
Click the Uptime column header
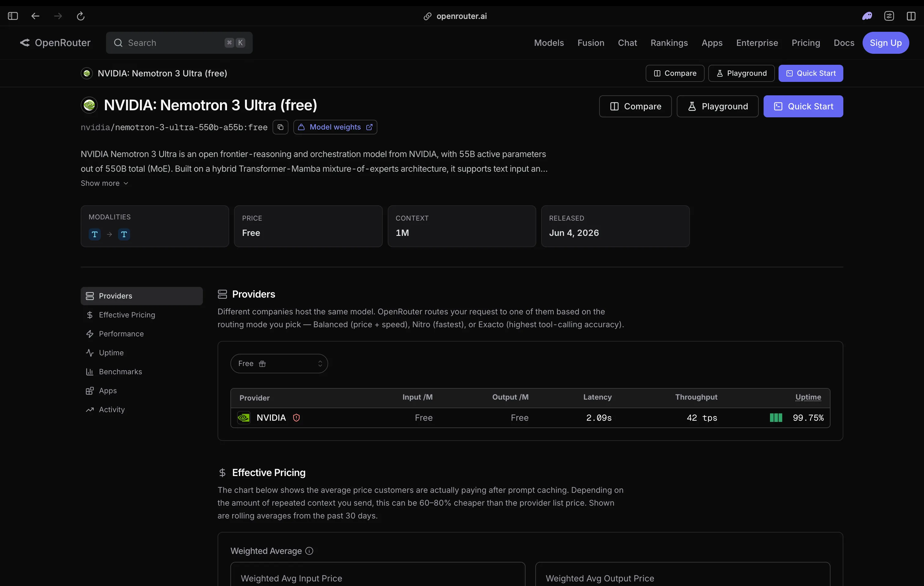point(808,397)
